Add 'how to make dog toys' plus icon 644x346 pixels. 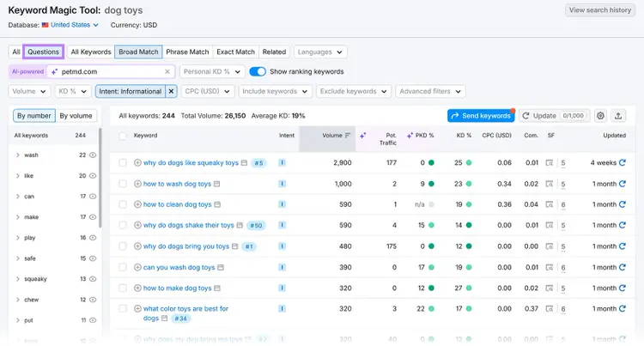point(137,288)
